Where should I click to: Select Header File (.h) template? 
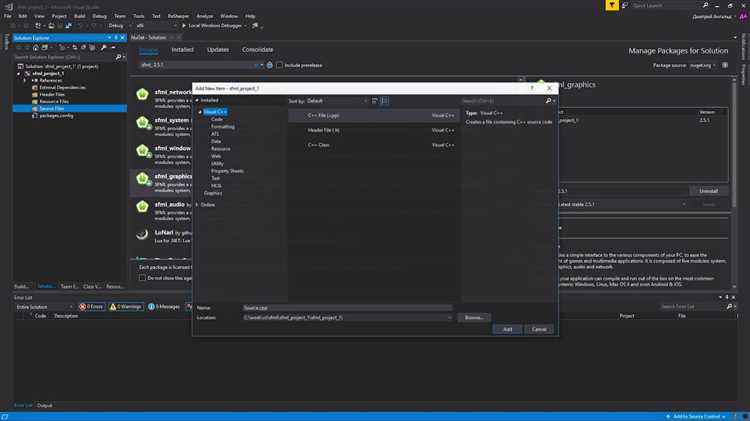[373, 130]
